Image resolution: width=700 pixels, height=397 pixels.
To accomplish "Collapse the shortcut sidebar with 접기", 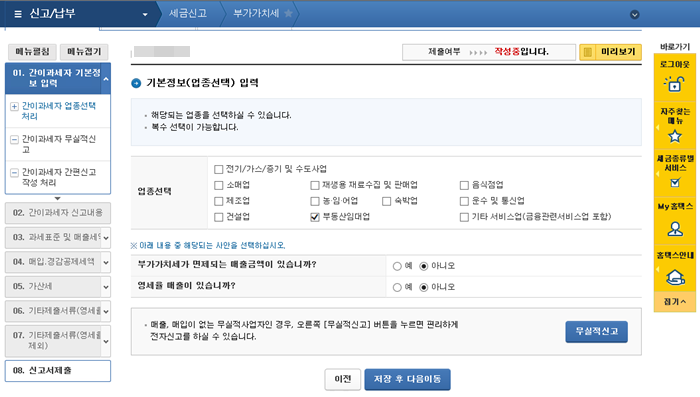I will 675,302.
